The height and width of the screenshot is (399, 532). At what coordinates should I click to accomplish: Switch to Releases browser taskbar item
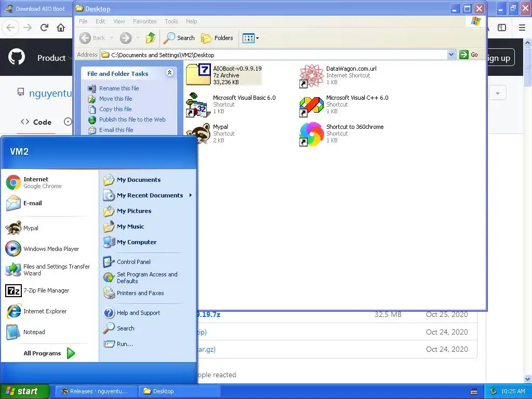(96, 391)
